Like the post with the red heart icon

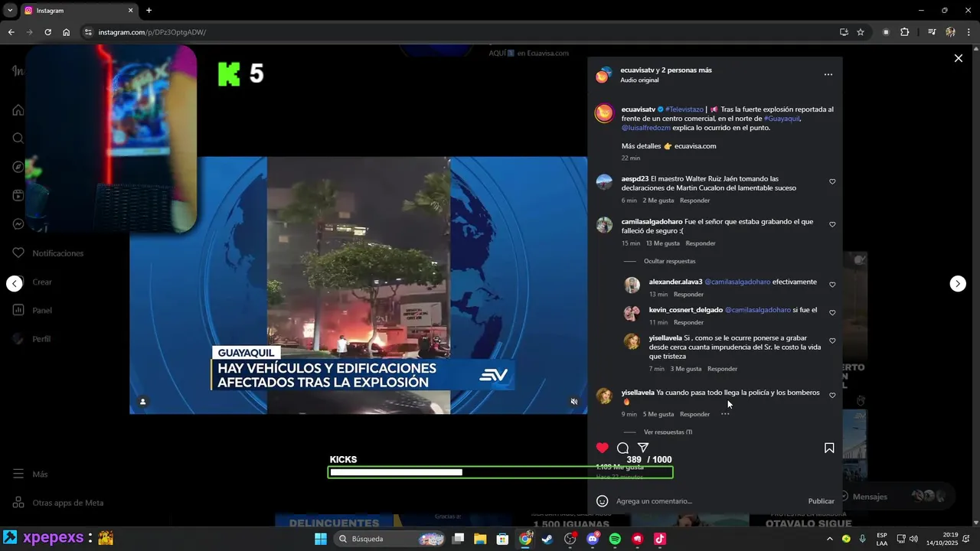(603, 448)
